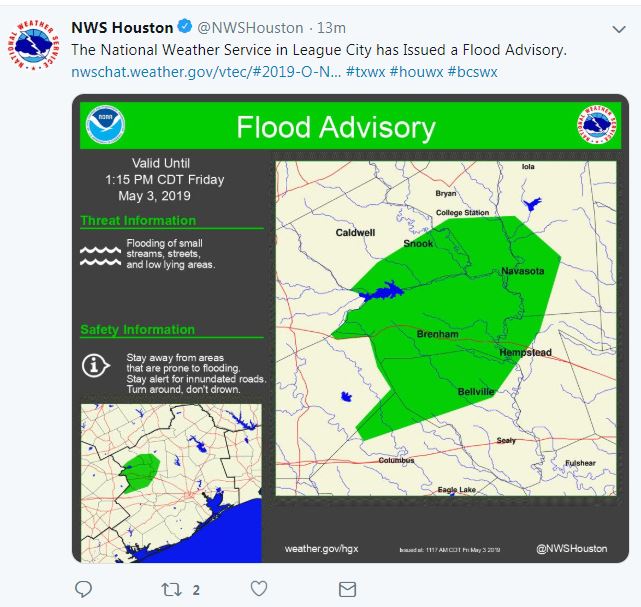Click the #bcswx hashtag

click(473, 72)
